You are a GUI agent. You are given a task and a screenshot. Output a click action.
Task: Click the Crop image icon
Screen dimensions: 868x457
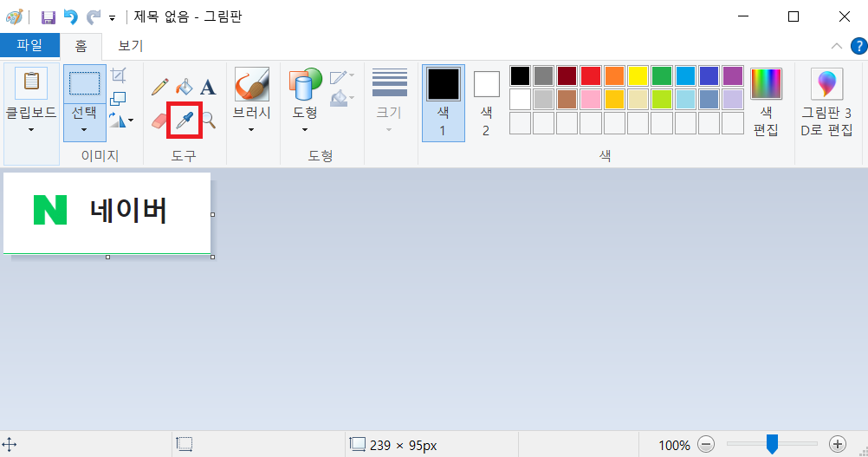point(118,75)
